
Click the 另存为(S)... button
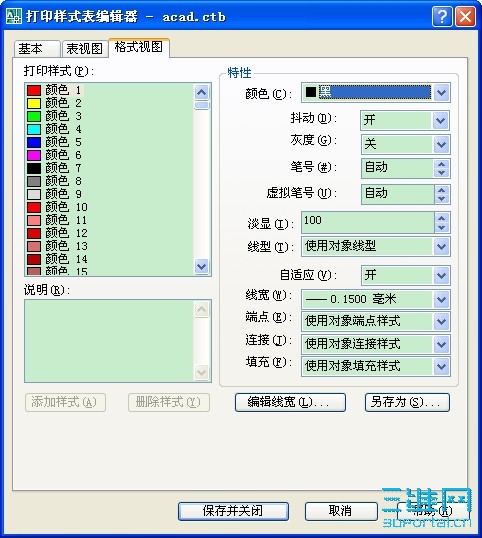click(407, 402)
